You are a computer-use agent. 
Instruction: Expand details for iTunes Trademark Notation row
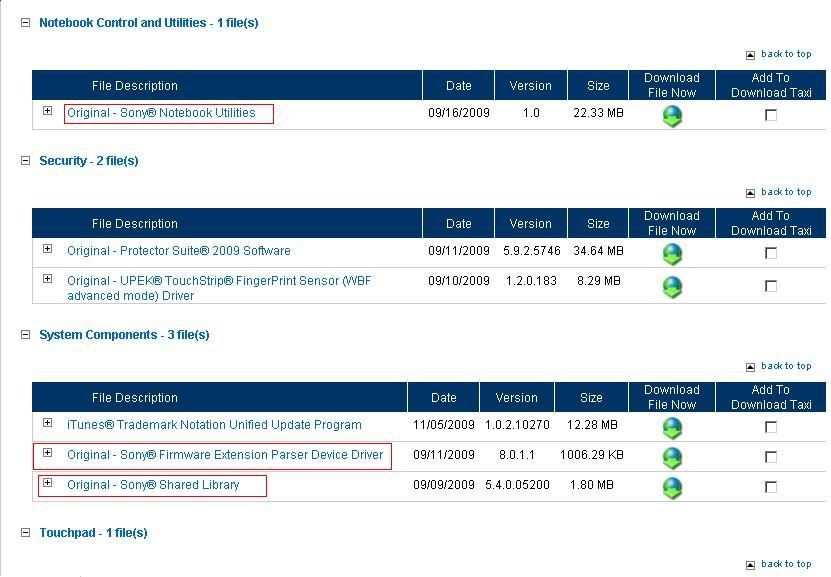tap(48, 423)
